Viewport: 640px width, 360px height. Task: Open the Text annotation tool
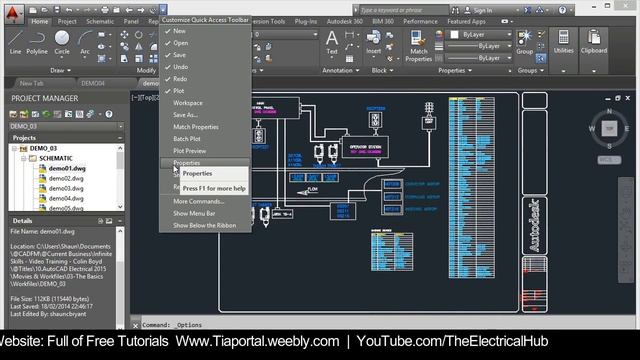click(332, 42)
